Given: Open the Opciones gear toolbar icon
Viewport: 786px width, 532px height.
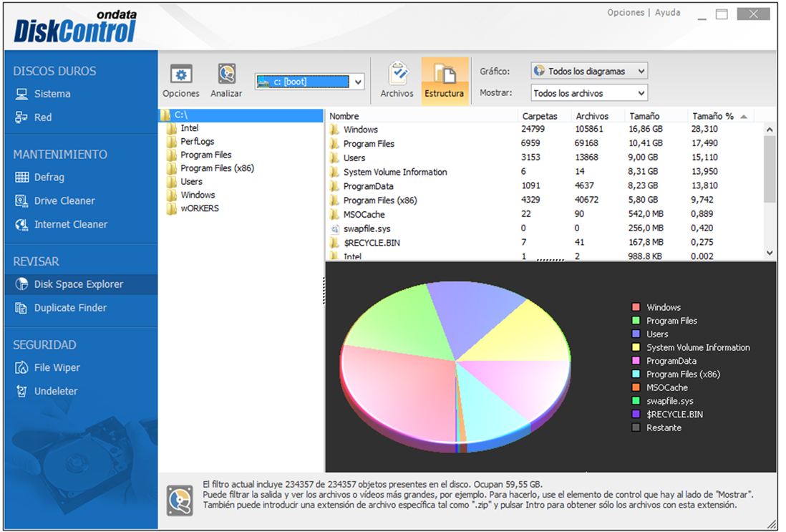Looking at the screenshot, I should pyautogui.click(x=181, y=75).
